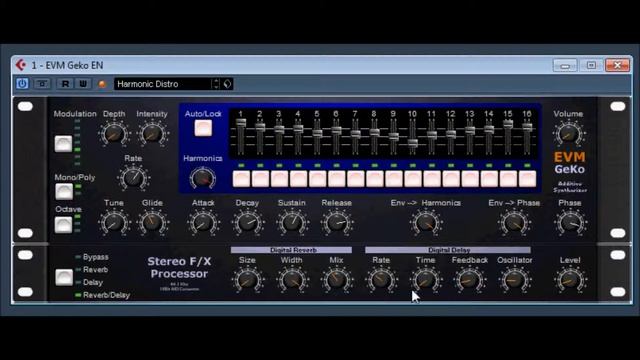This screenshot has width=640, height=360.
Task: Click the Attack knob
Action: (203, 222)
